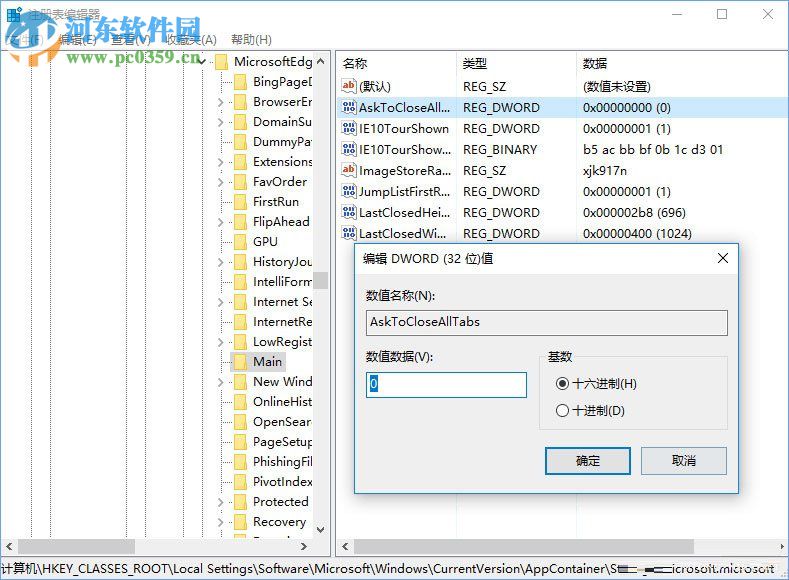789x580 pixels.
Task: Expand the Extensions tree node
Action: [x=220, y=162]
